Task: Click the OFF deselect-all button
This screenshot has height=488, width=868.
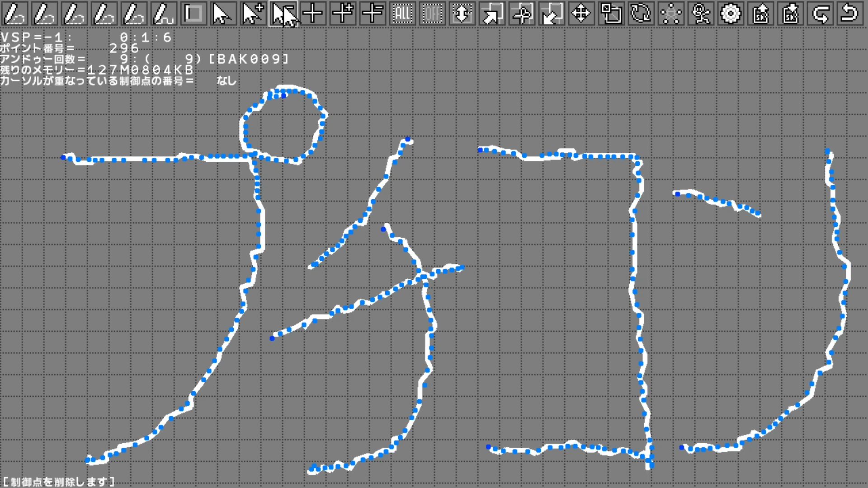Action: (x=432, y=14)
